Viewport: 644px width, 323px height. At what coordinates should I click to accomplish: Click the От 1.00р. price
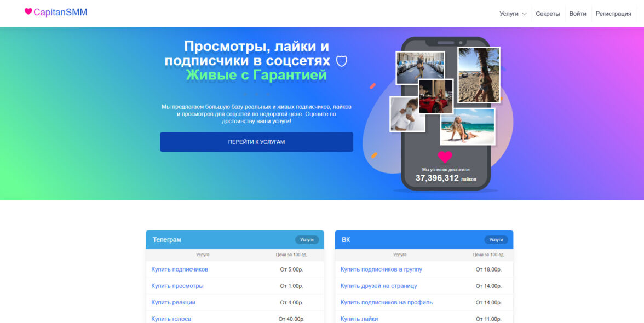pyautogui.click(x=291, y=286)
